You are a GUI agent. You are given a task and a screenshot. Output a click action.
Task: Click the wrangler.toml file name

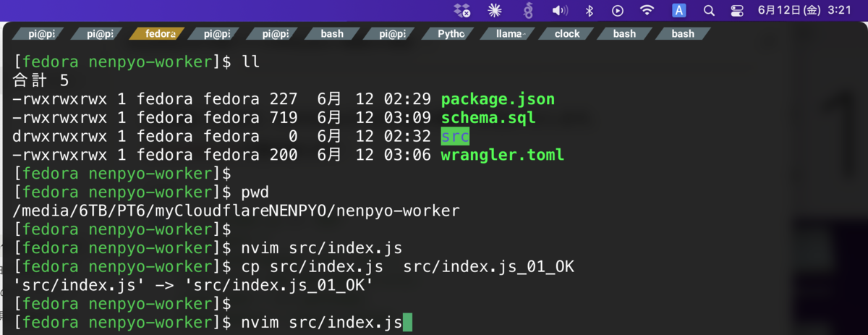tap(502, 154)
